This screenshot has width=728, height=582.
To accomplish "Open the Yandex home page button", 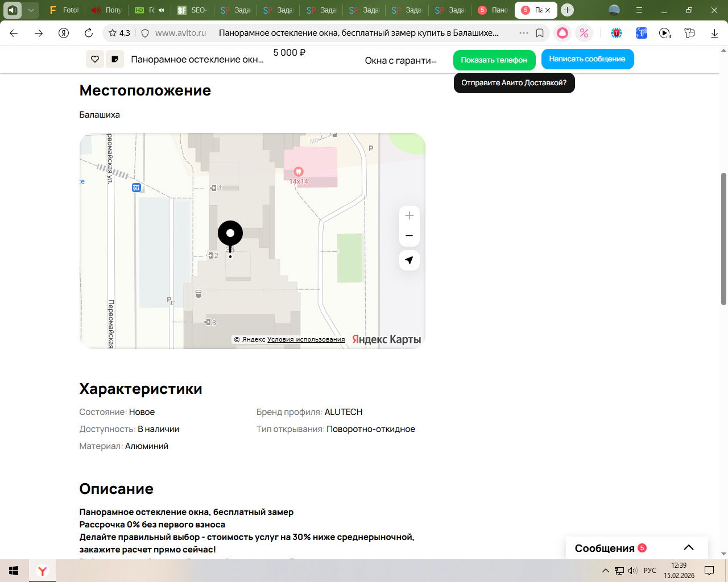I will click(64, 33).
